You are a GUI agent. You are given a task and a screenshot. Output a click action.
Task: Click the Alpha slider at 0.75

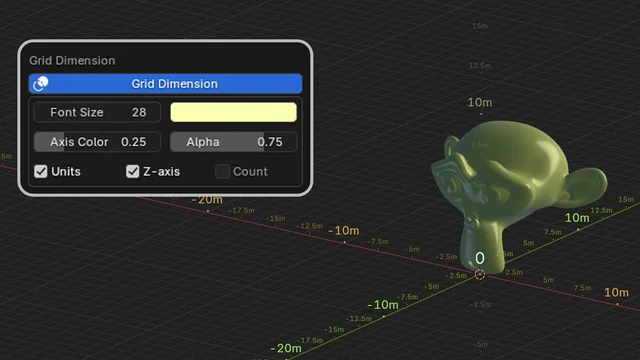(x=233, y=142)
